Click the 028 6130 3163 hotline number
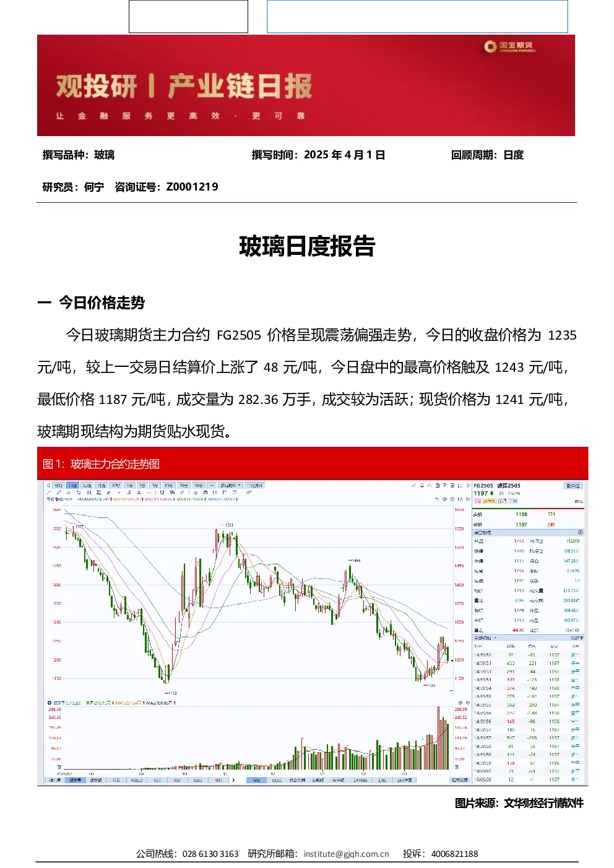The image size is (614, 868). pyautogui.click(x=210, y=854)
